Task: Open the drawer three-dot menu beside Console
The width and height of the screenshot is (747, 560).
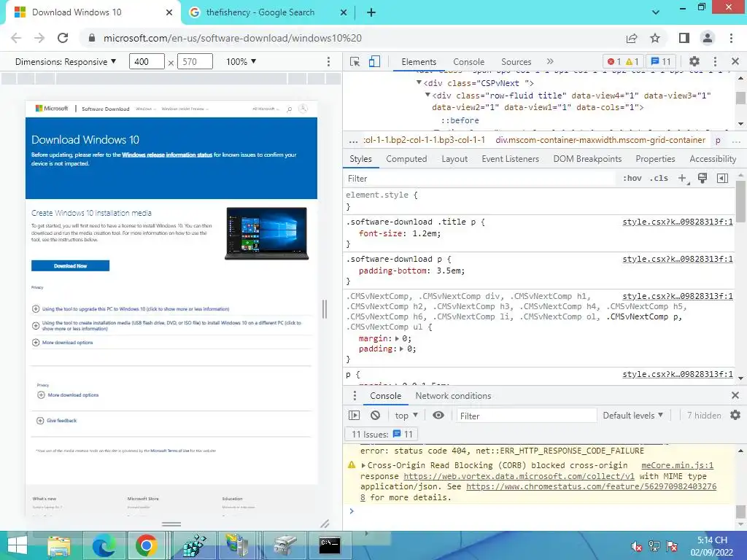Action: coord(355,396)
